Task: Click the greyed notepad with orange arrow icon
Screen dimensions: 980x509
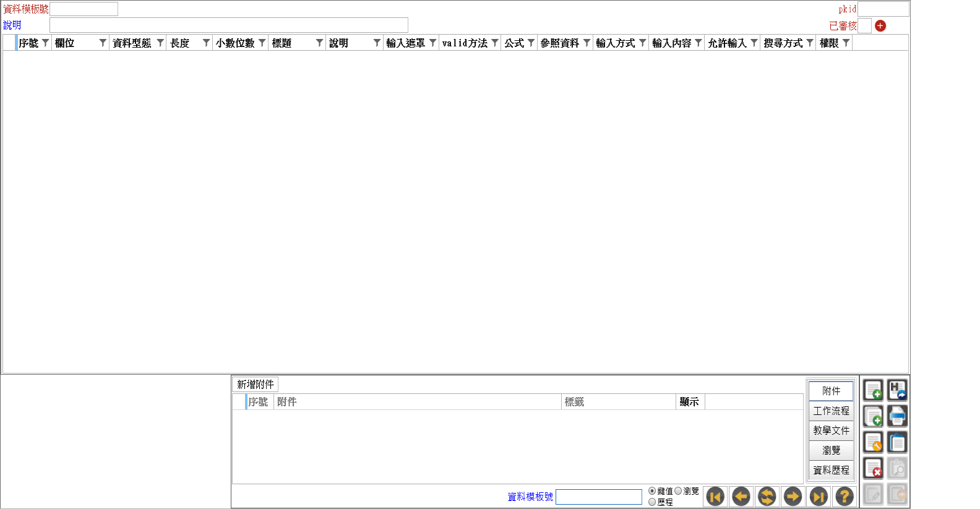Action: coord(898,494)
